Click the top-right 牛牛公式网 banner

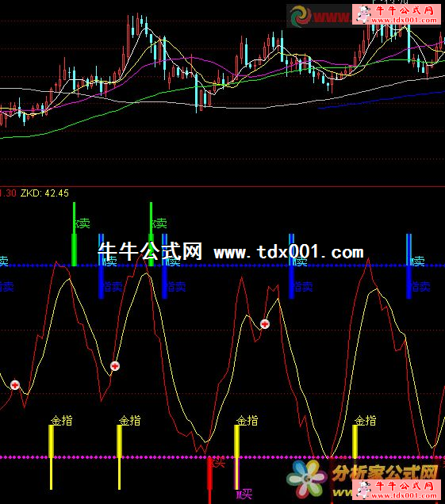point(397,14)
